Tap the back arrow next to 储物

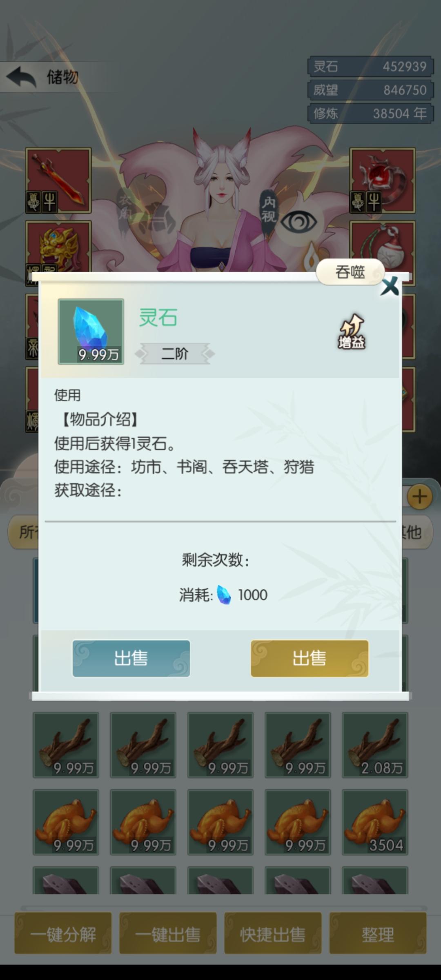point(21,77)
